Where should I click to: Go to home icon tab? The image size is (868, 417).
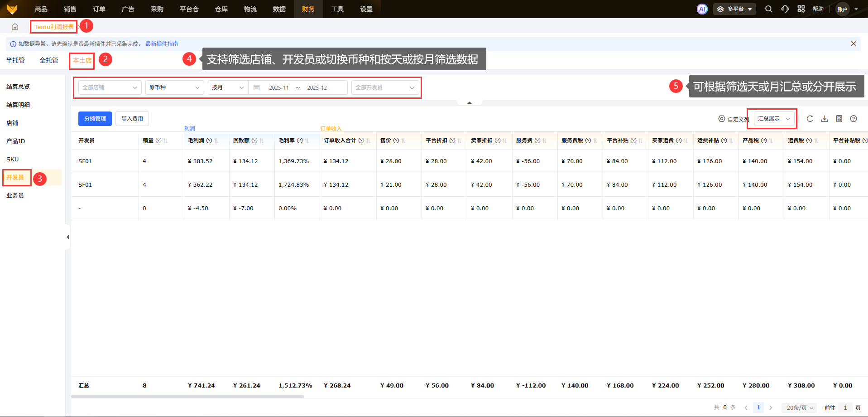15,27
